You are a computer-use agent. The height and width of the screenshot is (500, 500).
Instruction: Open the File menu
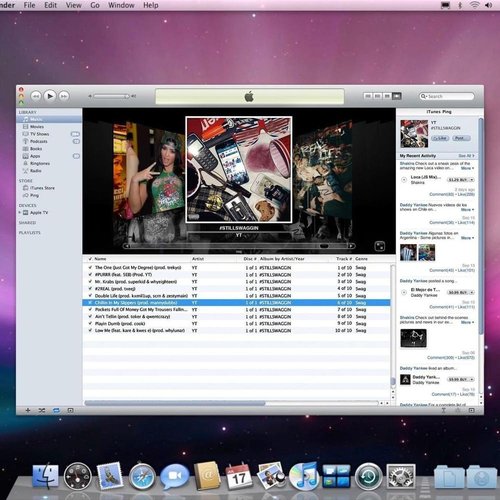(x=29, y=5)
